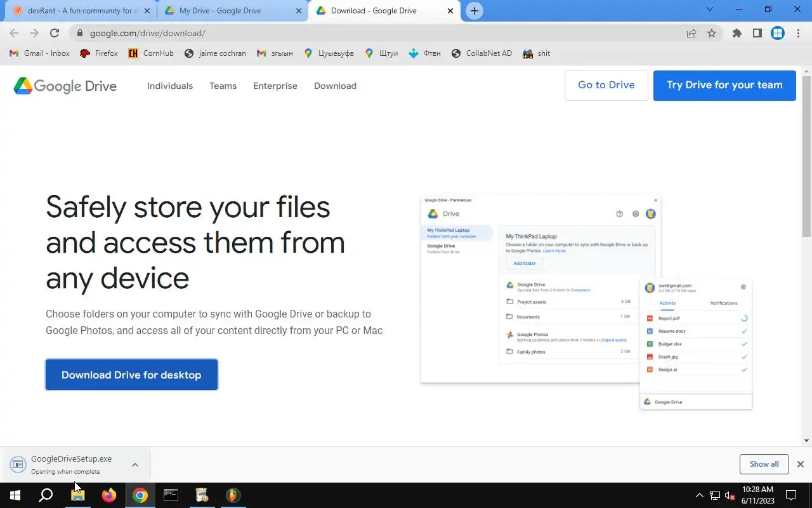This screenshot has height=508, width=812.
Task: Click the tab search chevron in title bar
Action: tap(710, 10)
